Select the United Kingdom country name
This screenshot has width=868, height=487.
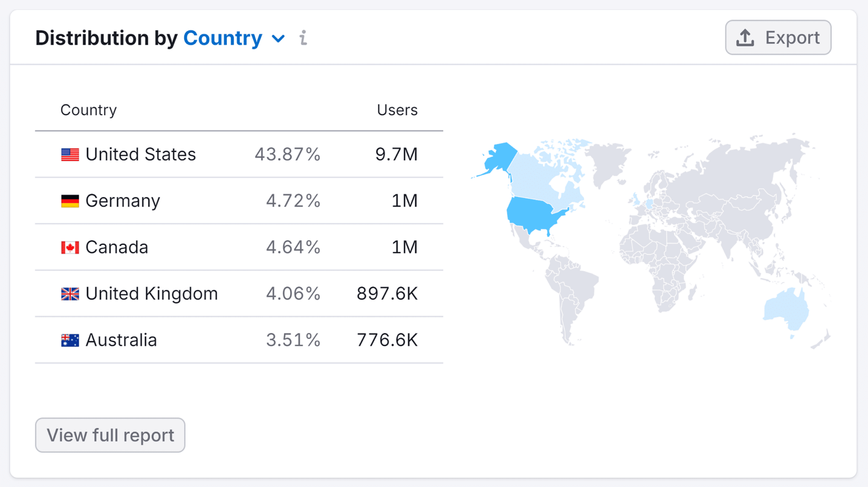point(152,294)
